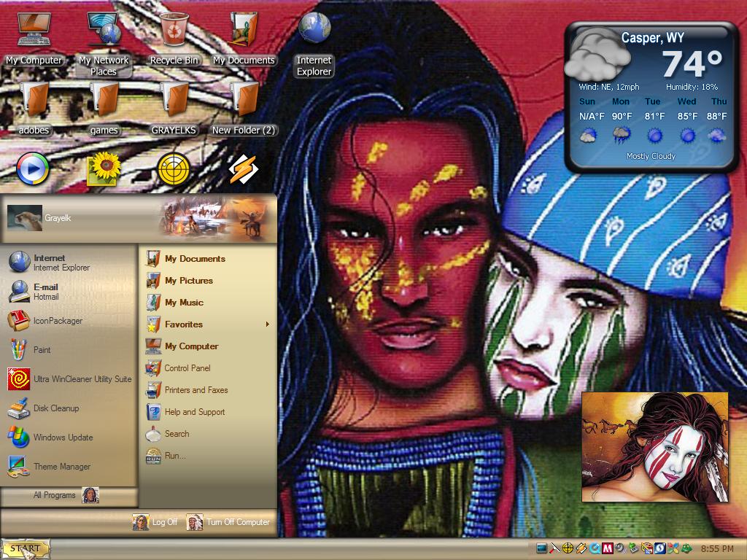747x560 pixels.
Task: Open My Computer in Start menu
Action: [208, 346]
